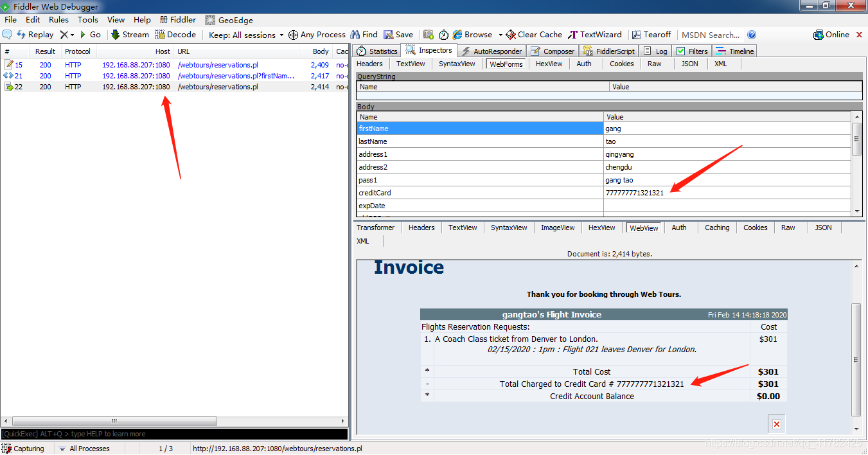Click the Go resume button
Viewport: 868px width, 455px height.
pyautogui.click(x=90, y=35)
